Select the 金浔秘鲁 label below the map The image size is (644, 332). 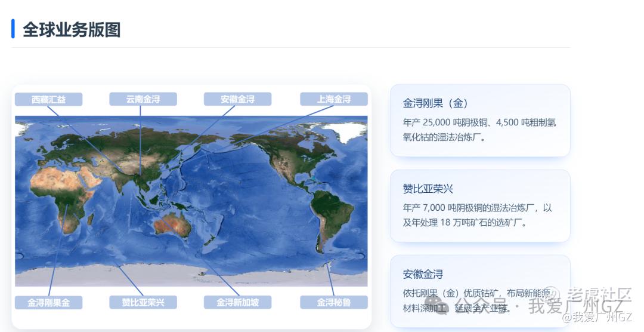coord(333,302)
